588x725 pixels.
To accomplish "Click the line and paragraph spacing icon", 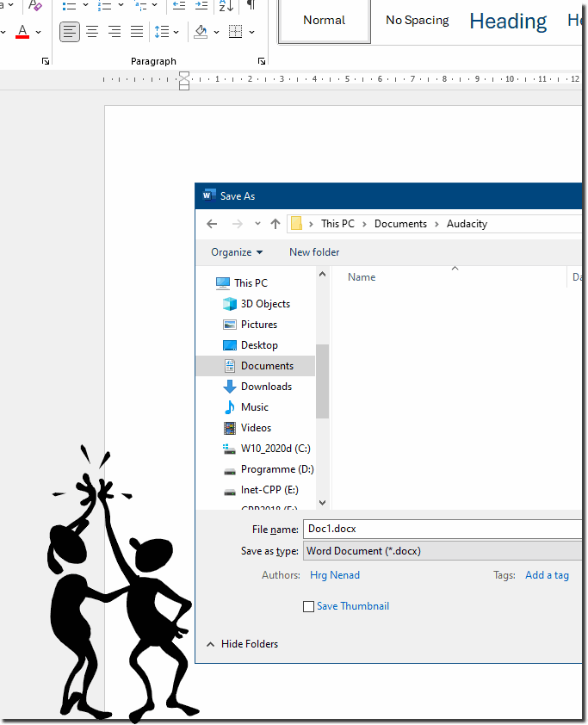I will pyautogui.click(x=162, y=32).
